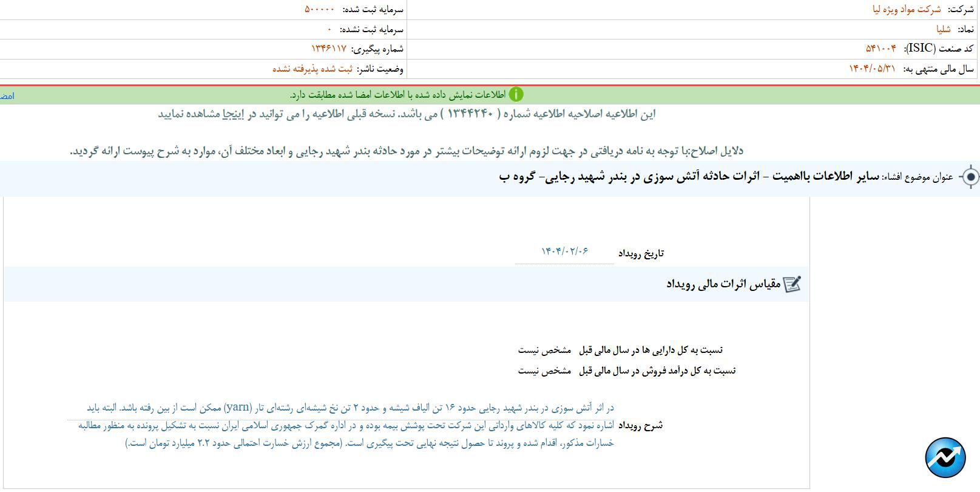Open the blue chart logo floating button
980x492 pixels.
coord(945,457)
